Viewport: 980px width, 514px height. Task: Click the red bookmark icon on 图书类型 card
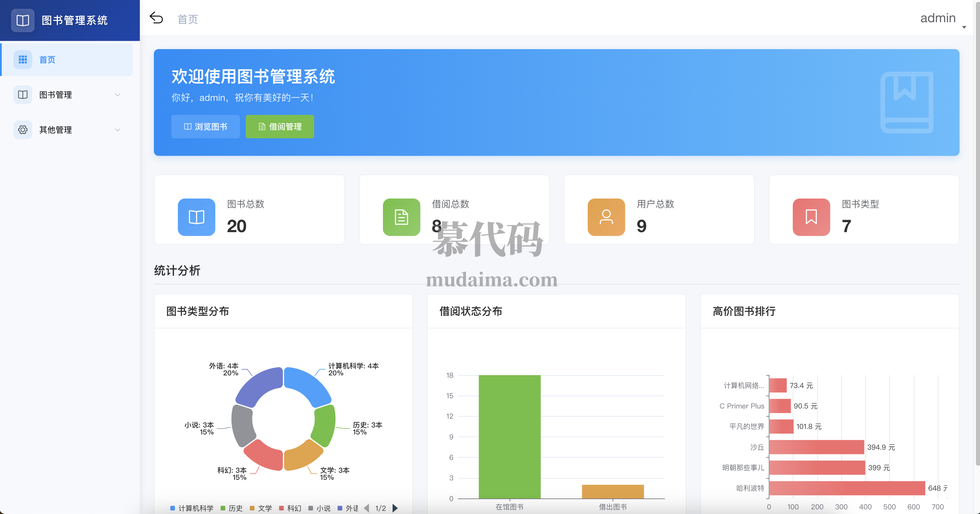click(x=811, y=217)
